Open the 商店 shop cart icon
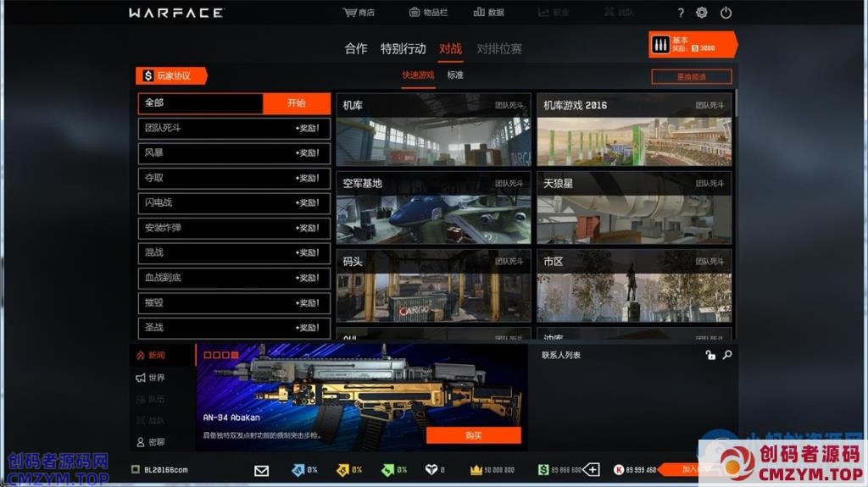Screen dimensions: 868x487 (349, 13)
